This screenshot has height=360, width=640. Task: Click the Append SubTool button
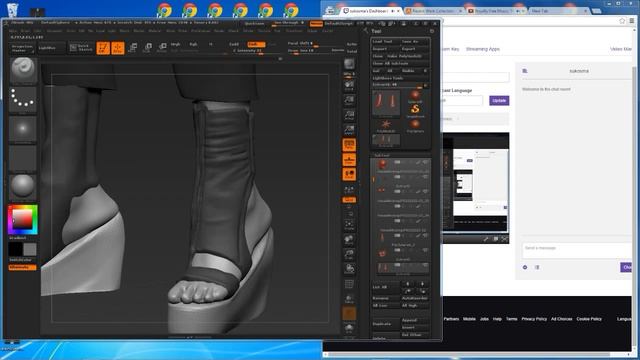(x=415, y=320)
